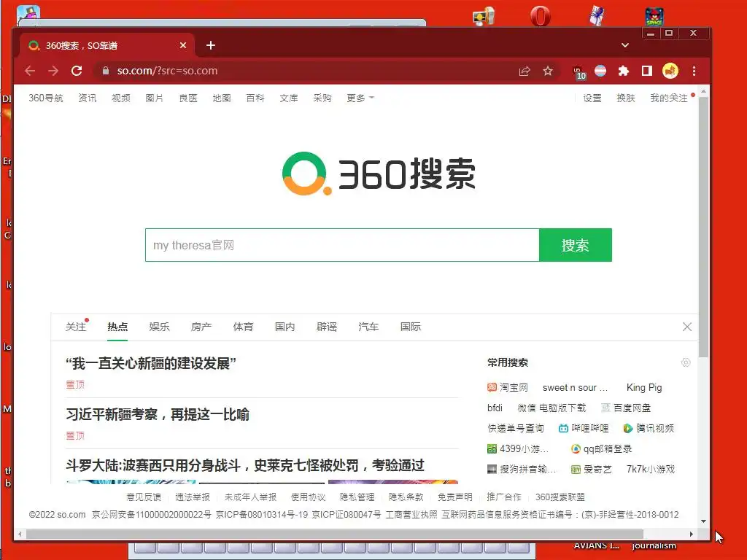Open the gift box desktop icon
The width and height of the screenshot is (747, 560).
tap(597, 16)
